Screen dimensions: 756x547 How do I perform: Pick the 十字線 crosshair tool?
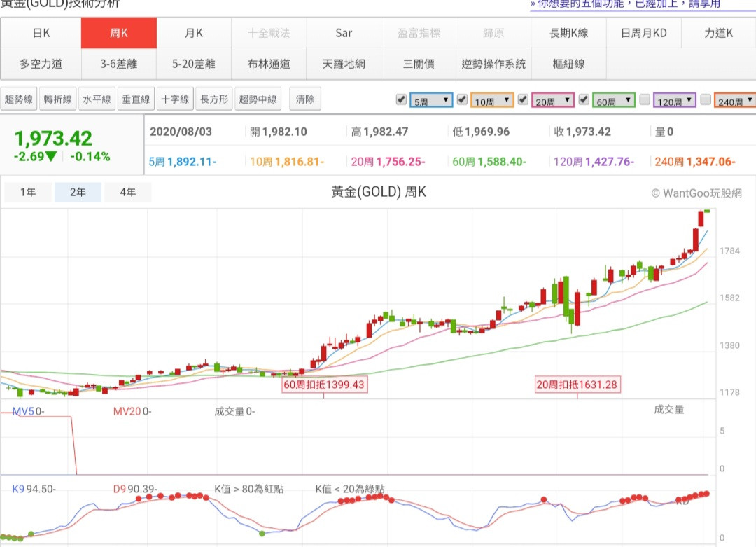(175, 99)
